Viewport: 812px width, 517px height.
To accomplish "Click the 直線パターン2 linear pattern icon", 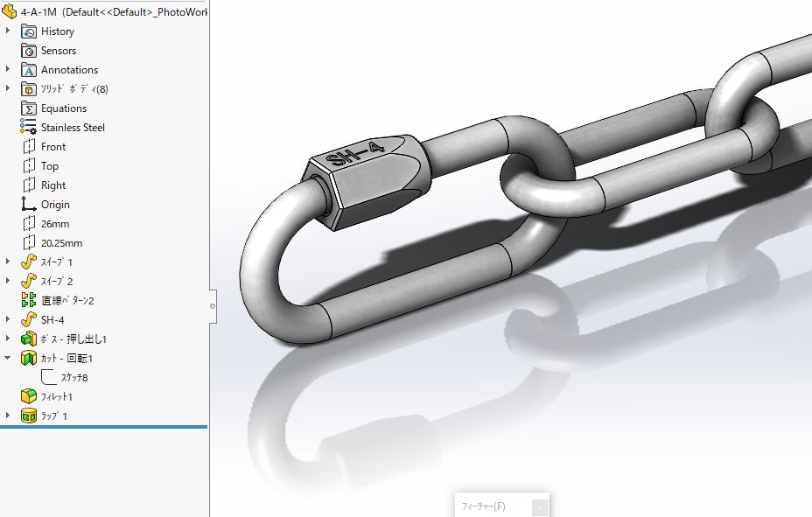I will pyautogui.click(x=29, y=301).
